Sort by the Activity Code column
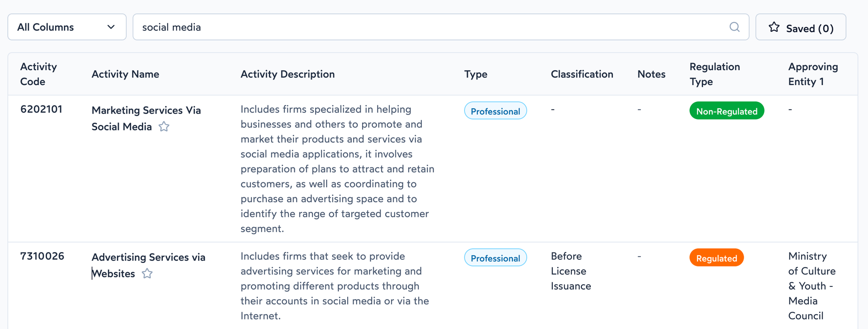The width and height of the screenshot is (868, 329). pos(38,74)
